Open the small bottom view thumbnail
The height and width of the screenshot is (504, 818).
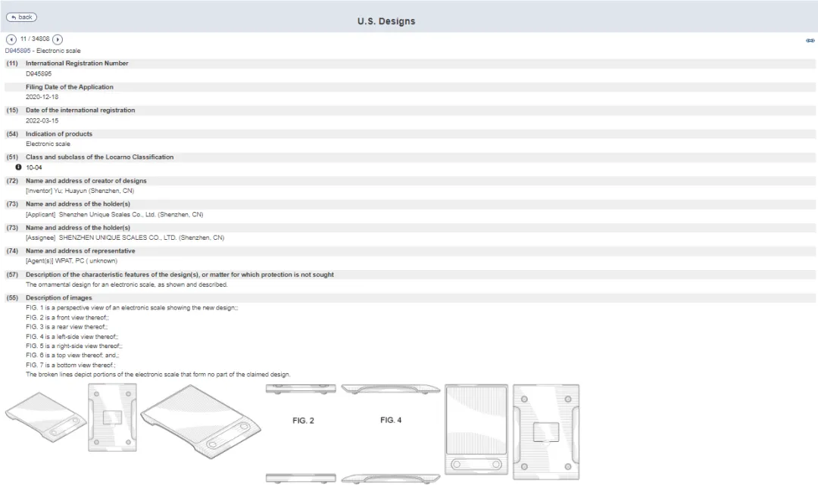click(x=112, y=418)
